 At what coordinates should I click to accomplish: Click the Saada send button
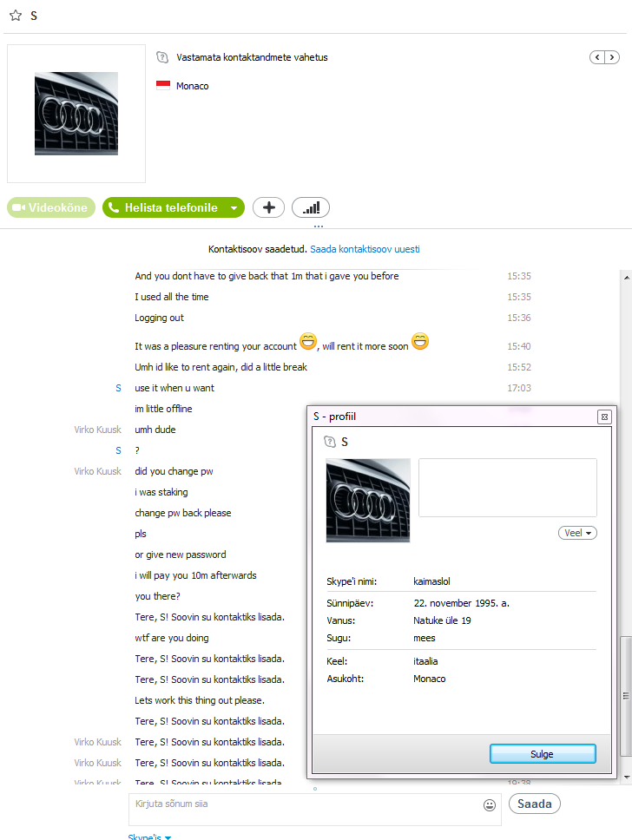click(535, 804)
